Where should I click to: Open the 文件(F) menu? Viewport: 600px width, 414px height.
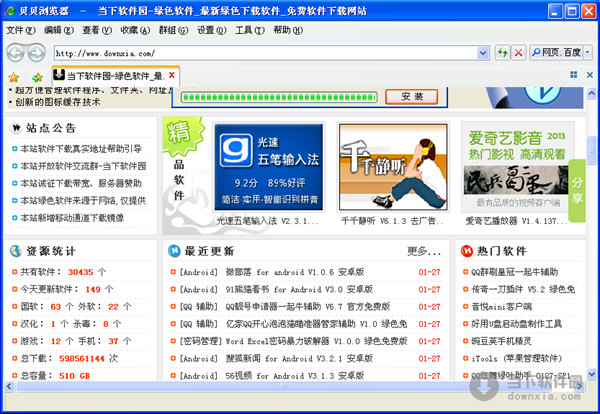pyautogui.click(x=21, y=30)
